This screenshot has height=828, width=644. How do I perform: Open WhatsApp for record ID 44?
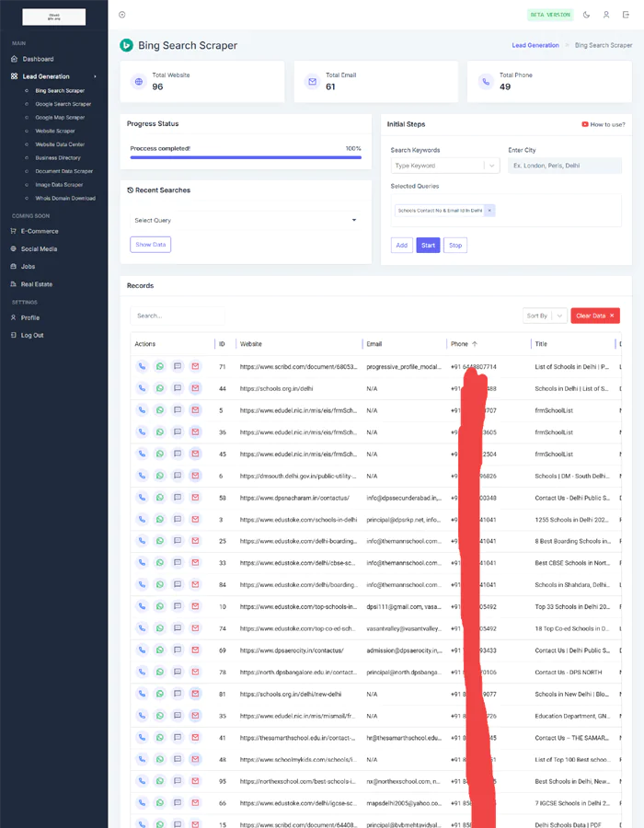coord(160,388)
